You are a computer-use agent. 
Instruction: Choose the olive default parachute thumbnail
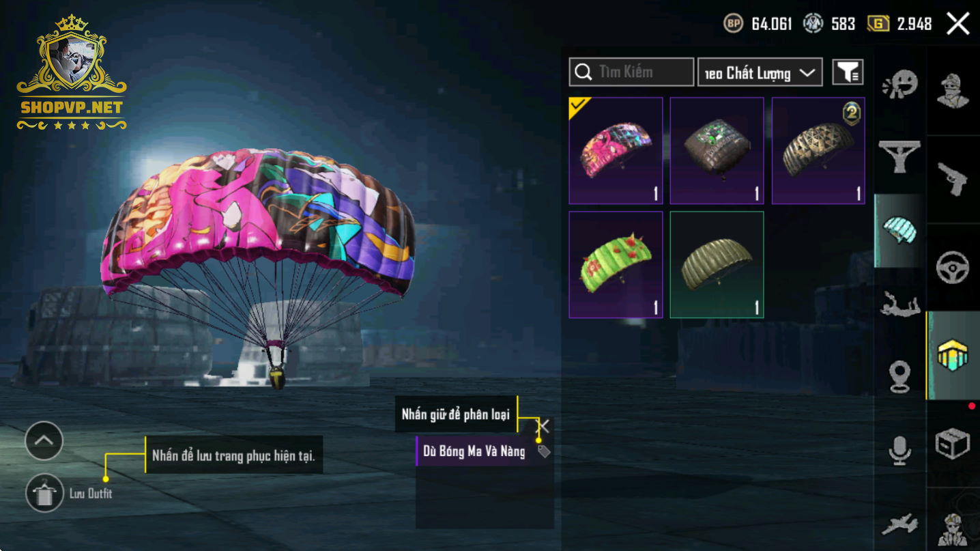[x=717, y=265]
